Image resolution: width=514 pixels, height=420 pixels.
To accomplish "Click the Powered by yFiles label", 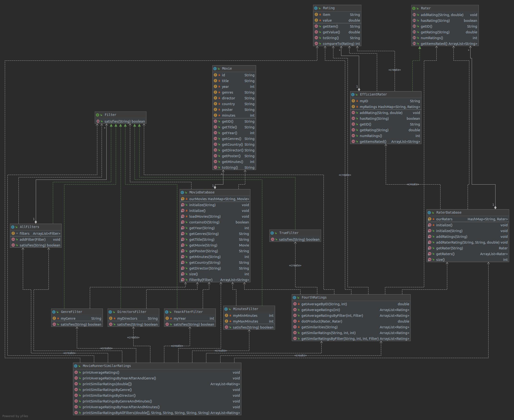I will (15, 416).
